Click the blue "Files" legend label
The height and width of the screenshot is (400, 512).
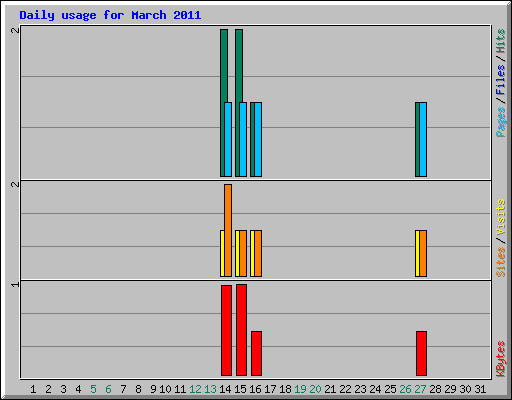coord(500,79)
